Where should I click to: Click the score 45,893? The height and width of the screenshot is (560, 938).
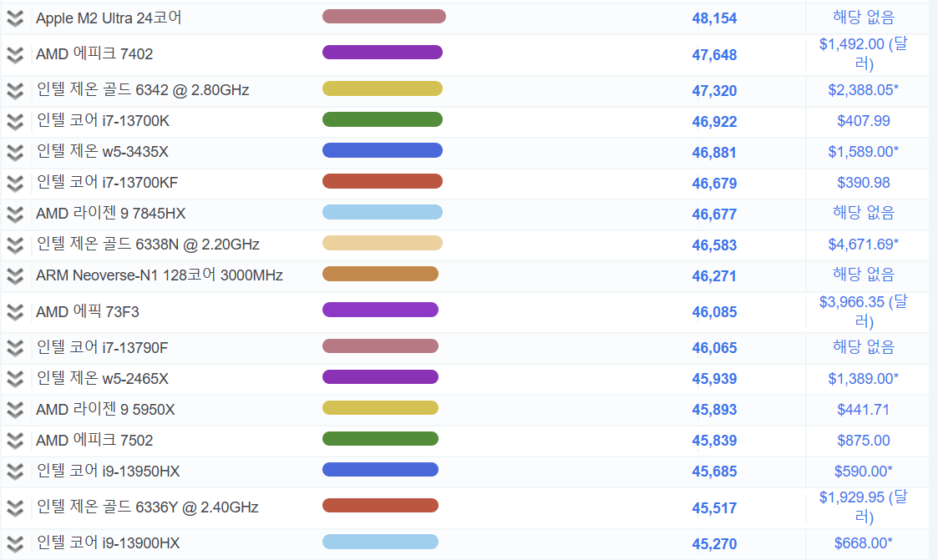(714, 410)
